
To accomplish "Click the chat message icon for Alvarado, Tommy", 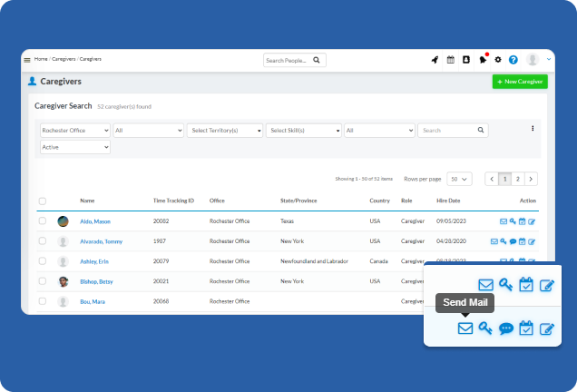I will pos(513,241).
